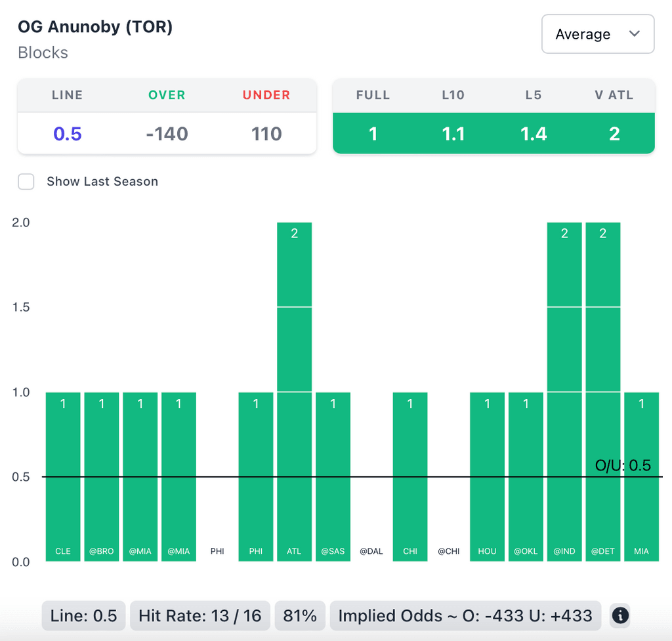Click the @BRO game bar
The height and width of the screenshot is (641, 672).
pyautogui.click(x=102, y=476)
